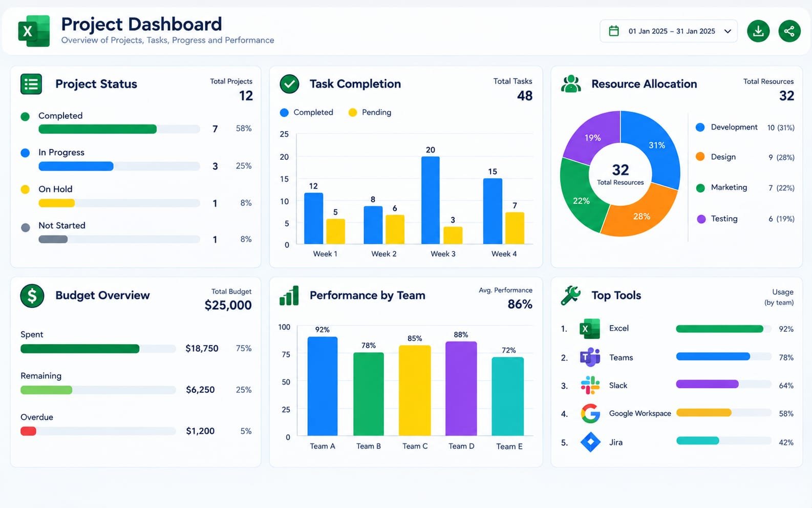
Task: Toggle the Pending legend in Task Completion
Action: [370, 113]
